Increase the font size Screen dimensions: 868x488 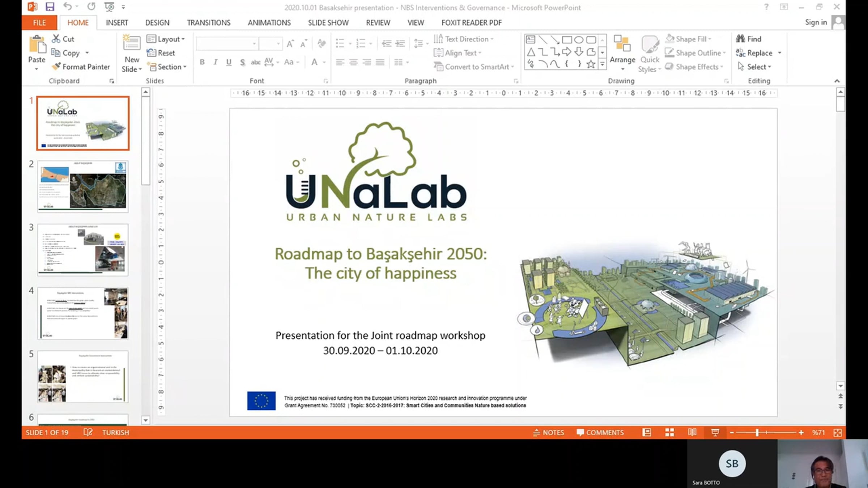pos(290,44)
